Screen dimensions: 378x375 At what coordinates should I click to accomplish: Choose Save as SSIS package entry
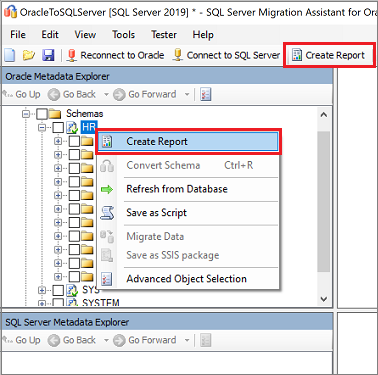click(189, 255)
